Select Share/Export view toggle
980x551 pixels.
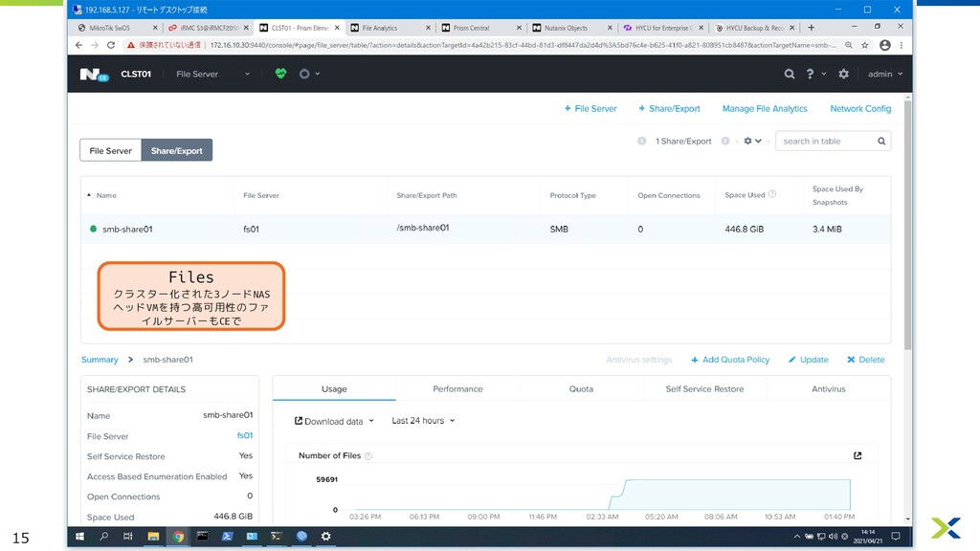[177, 150]
